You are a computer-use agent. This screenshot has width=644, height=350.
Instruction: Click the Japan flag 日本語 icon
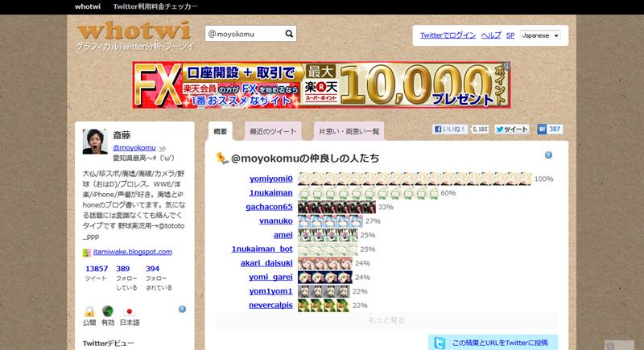tap(130, 311)
